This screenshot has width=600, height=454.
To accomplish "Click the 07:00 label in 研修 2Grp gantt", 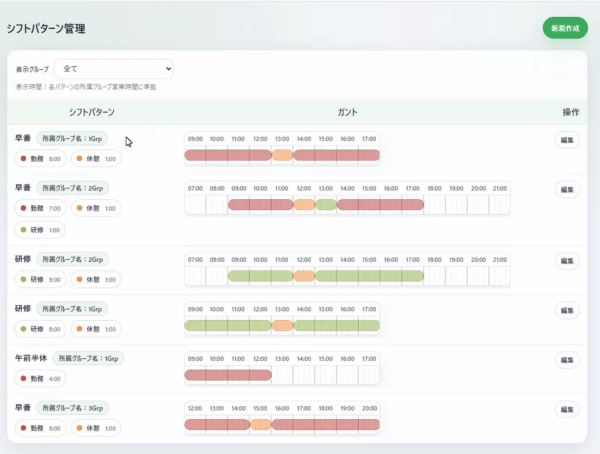I will coord(195,260).
